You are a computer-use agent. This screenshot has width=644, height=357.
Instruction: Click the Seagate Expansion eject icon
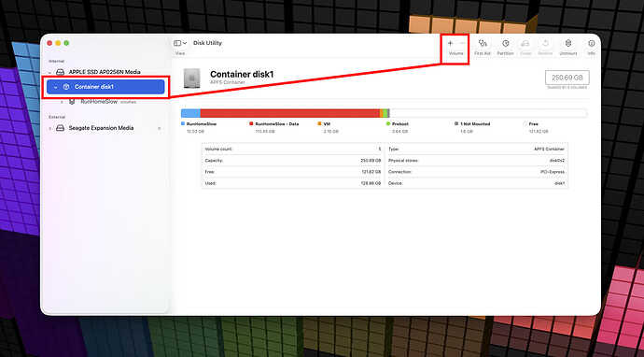[160, 128]
